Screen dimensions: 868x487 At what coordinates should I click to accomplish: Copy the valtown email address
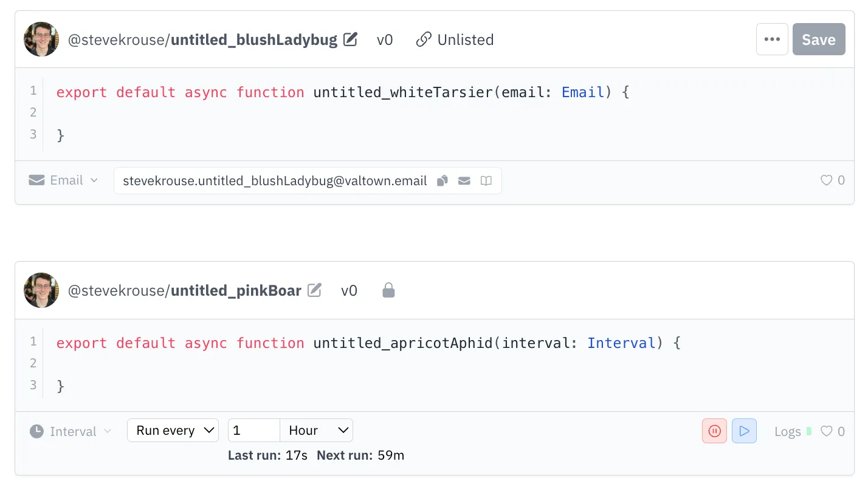pyautogui.click(x=443, y=180)
